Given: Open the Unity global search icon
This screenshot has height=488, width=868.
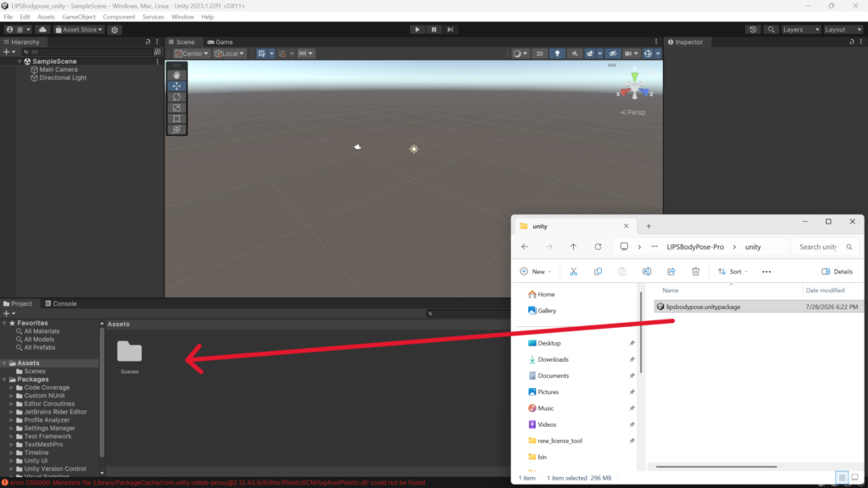Looking at the screenshot, I should click(771, 30).
